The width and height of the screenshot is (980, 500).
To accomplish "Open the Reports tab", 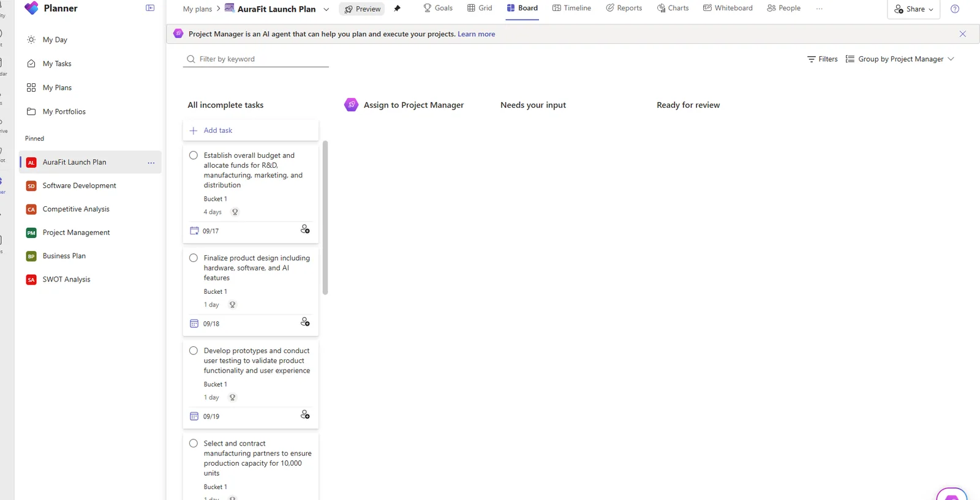I will tap(624, 8).
